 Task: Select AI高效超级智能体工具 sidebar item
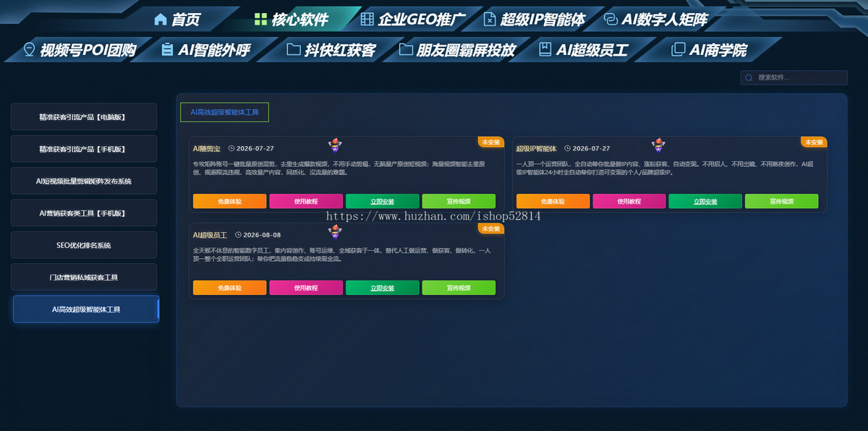point(86,309)
